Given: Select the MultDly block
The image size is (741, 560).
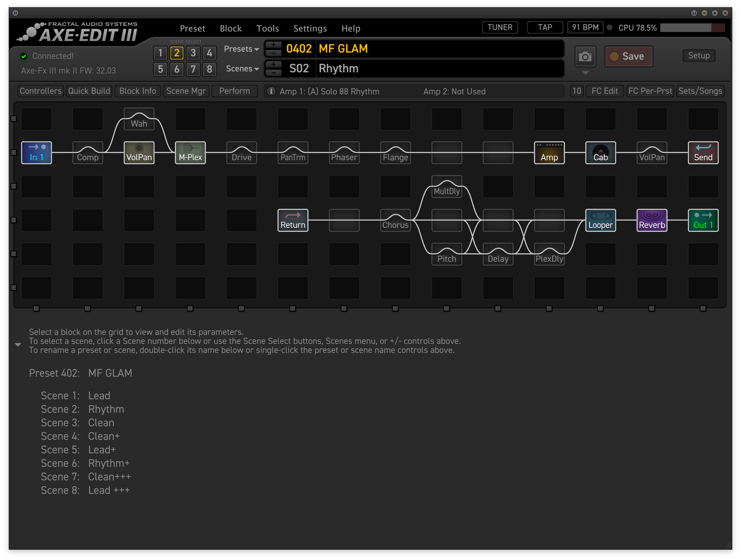Looking at the screenshot, I should [447, 186].
